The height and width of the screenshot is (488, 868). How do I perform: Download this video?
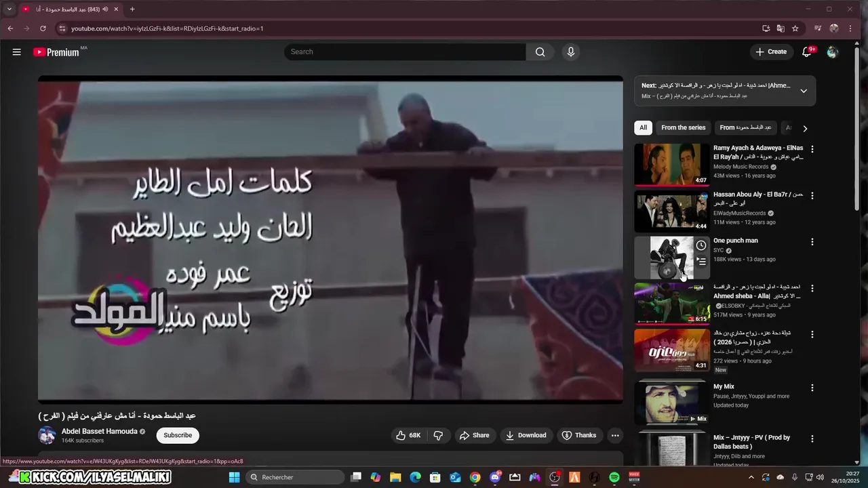[526, 435]
